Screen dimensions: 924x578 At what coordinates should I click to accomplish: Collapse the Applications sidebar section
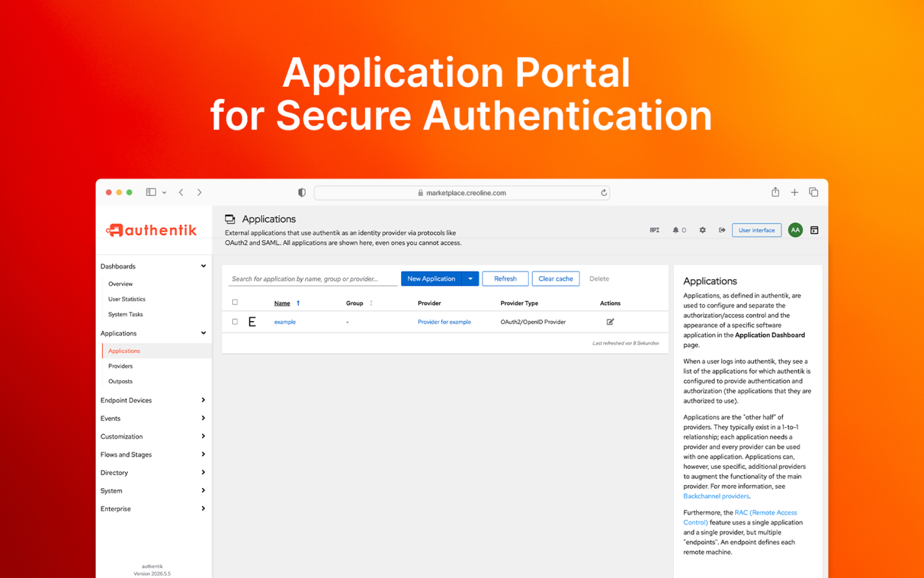pos(204,333)
